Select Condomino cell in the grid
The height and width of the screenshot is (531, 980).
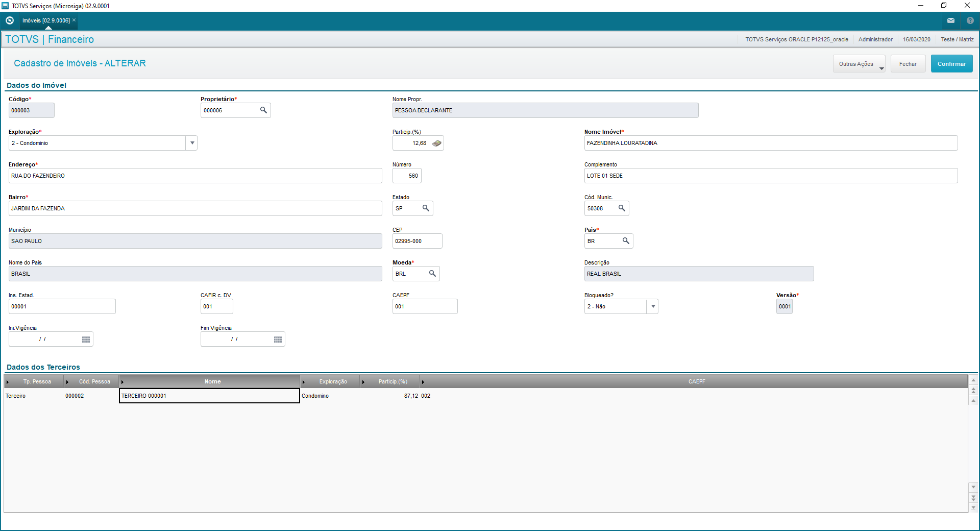[x=330, y=396]
